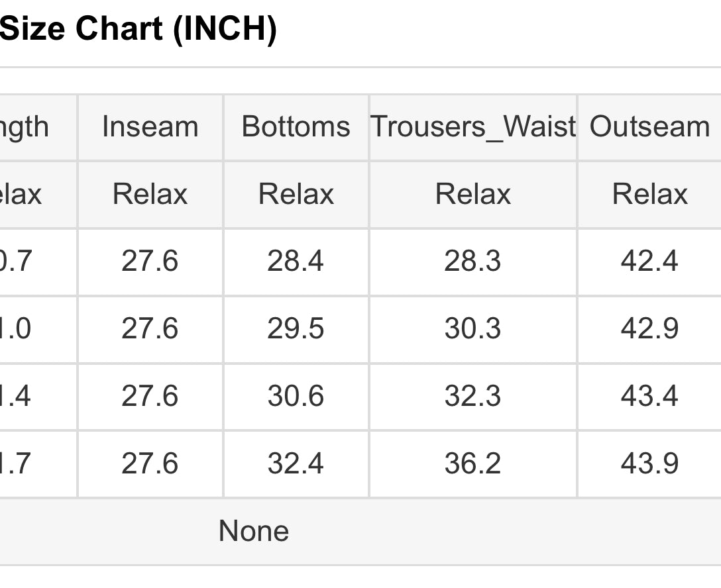Select the Trousers_Waist value 32.3
721x588 pixels.
coord(472,397)
